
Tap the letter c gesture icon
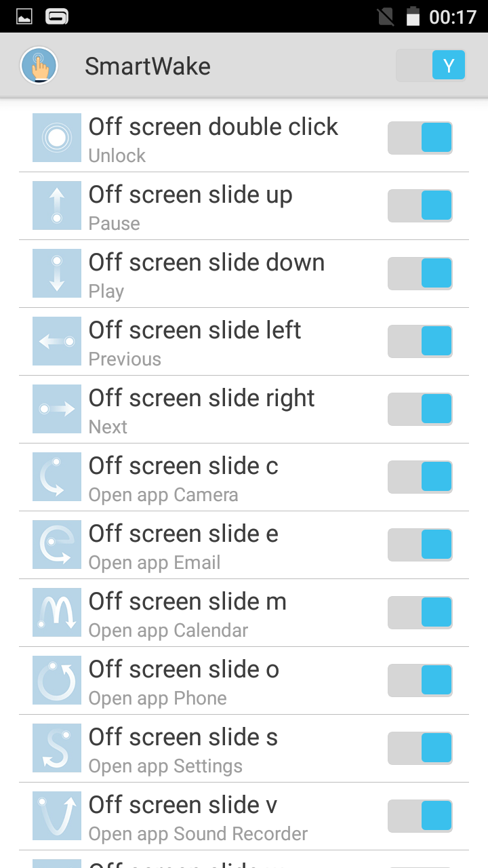pos(57,477)
